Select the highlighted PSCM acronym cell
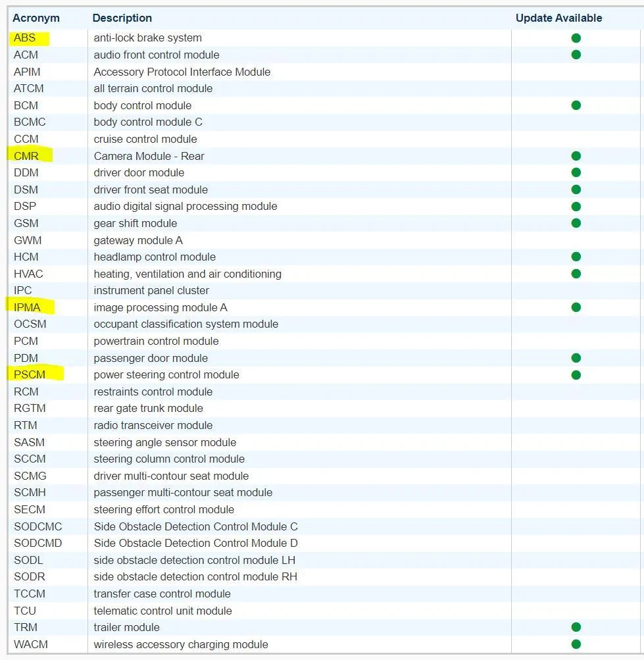Image resolution: width=644 pixels, height=660 pixels. click(x=30, y=374)
